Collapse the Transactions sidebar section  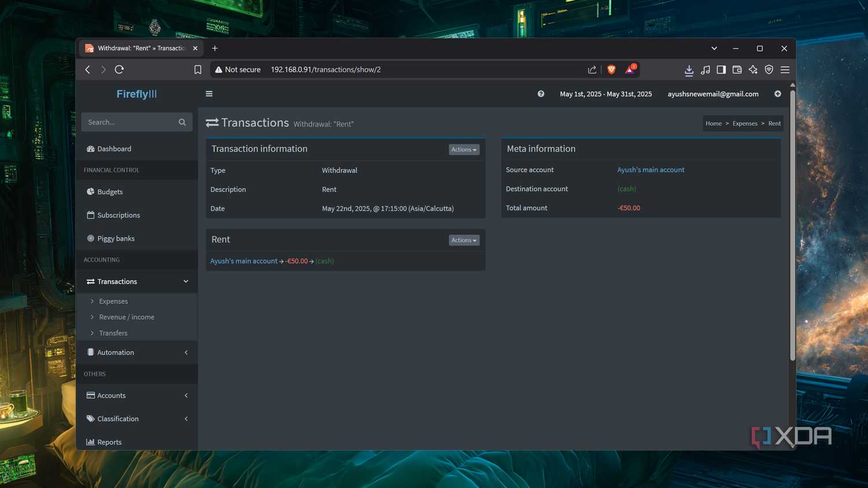[x=186, y=282]
